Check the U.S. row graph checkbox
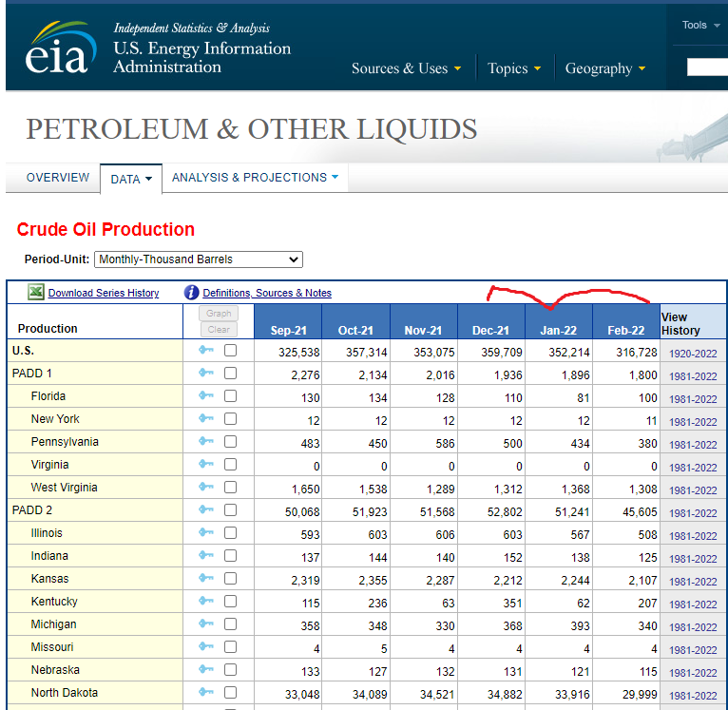This screenshot has height=710, width=728. pos(230,350)
